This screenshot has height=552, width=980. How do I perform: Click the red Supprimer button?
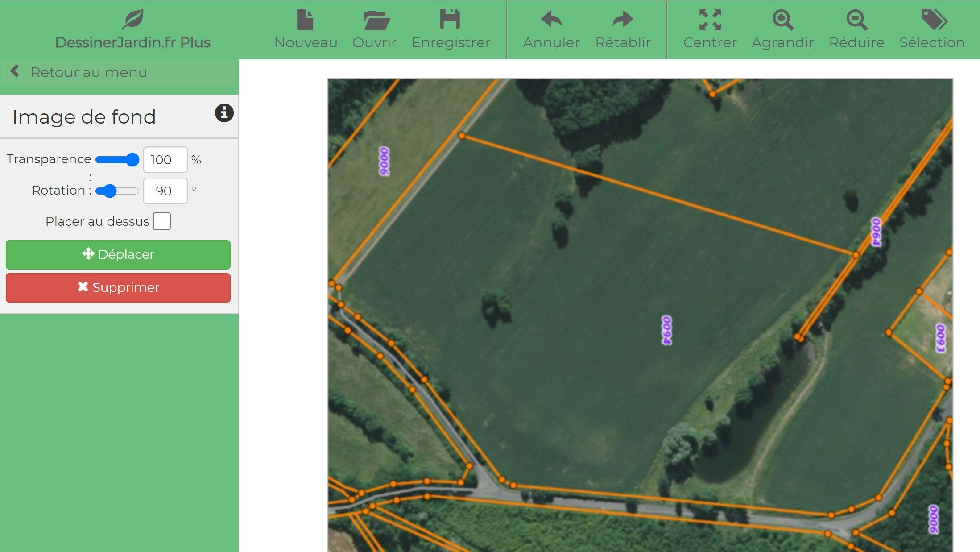[x=118, y=288]
